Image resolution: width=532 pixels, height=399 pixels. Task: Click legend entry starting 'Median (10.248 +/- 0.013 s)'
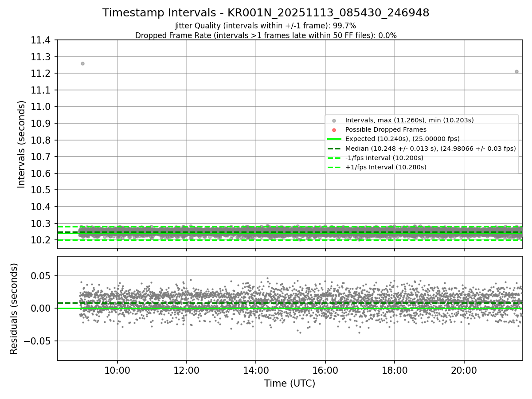coord(430,149)
